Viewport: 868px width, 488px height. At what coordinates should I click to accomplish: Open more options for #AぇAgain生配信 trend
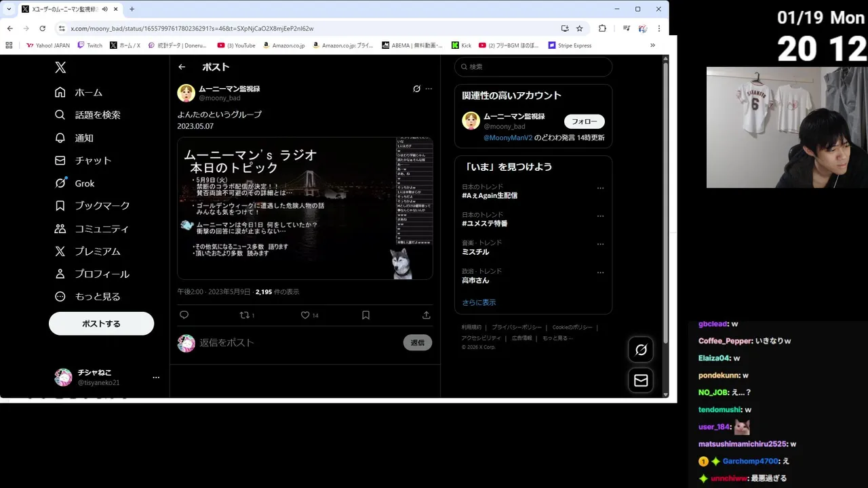(x=600, y=188)
